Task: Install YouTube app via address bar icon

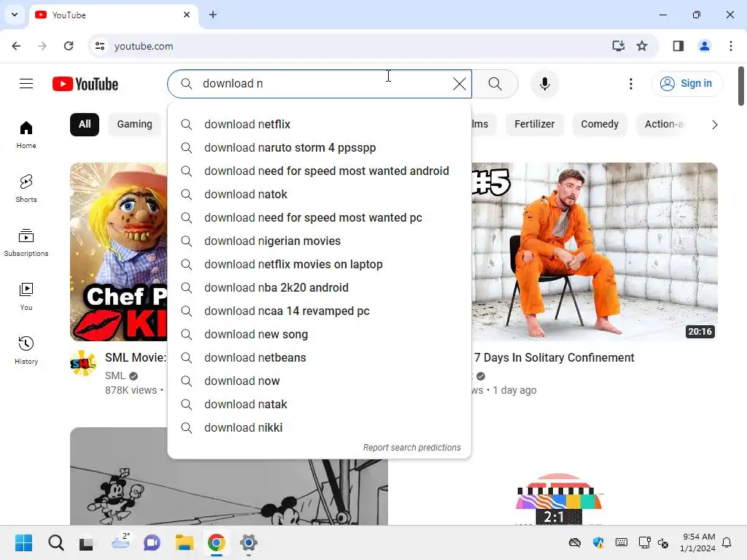Action: pyautogui.click(x=619, y=46)
